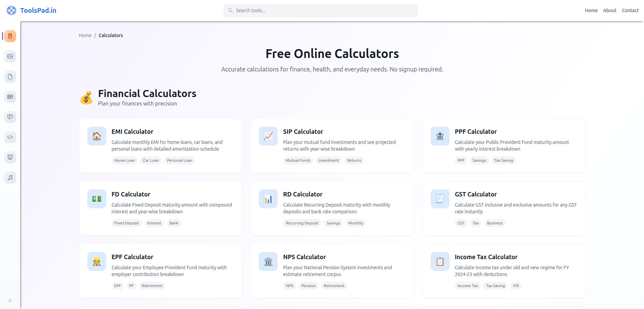
Task: Select Home in the top navigation
Action: 591,10
